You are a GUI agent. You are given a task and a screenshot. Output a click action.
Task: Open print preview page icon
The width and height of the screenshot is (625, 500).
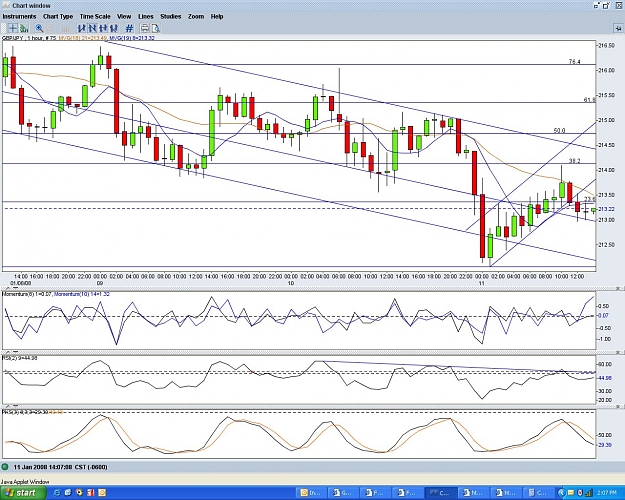155,28
